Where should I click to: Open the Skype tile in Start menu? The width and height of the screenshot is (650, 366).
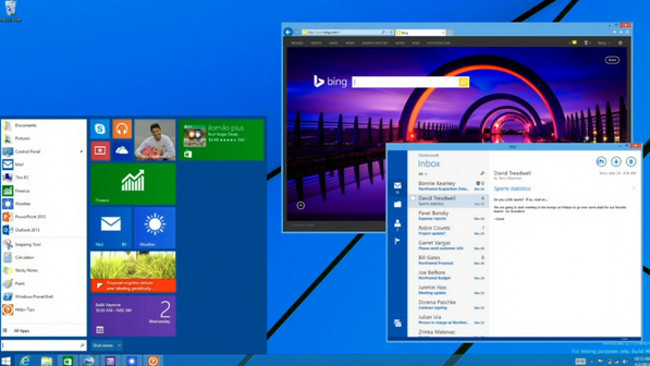click(100, 129)
